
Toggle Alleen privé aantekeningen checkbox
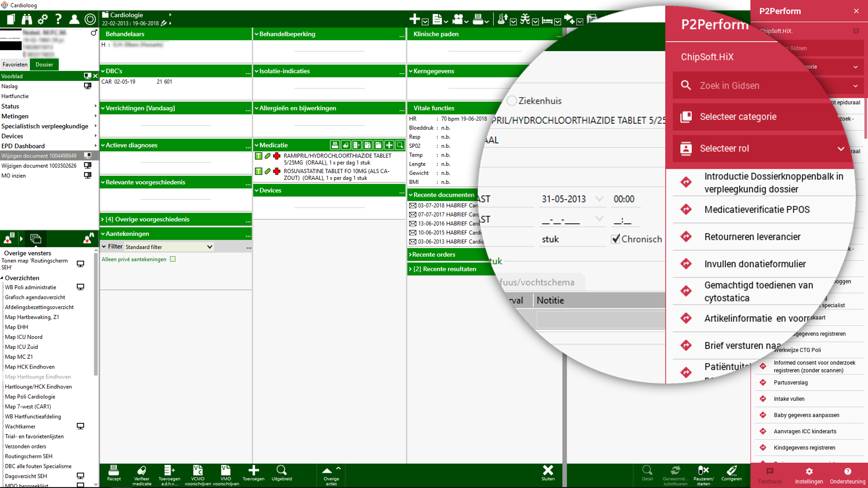point(173,259)
